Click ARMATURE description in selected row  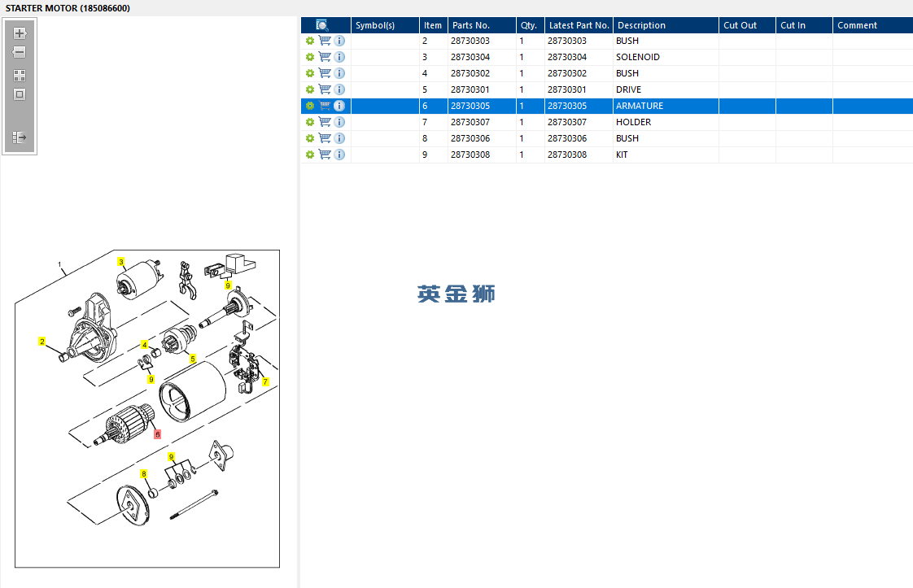(x=666, y=106)
